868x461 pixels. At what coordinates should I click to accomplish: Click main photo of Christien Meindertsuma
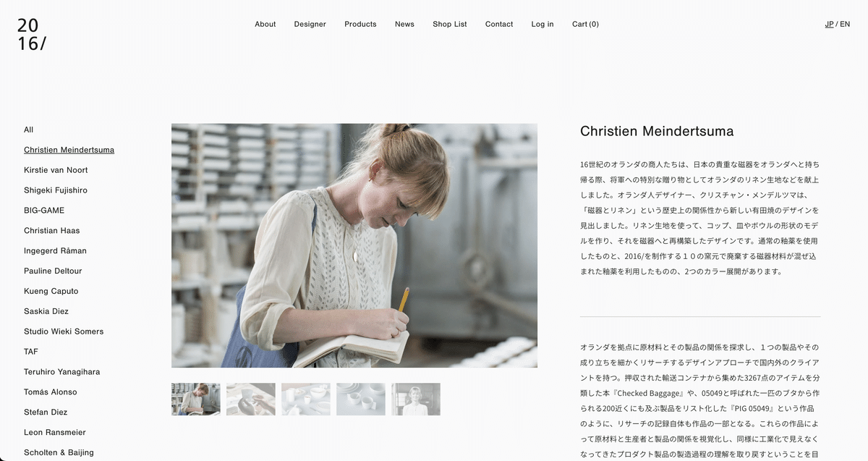[x=354, y=245]
